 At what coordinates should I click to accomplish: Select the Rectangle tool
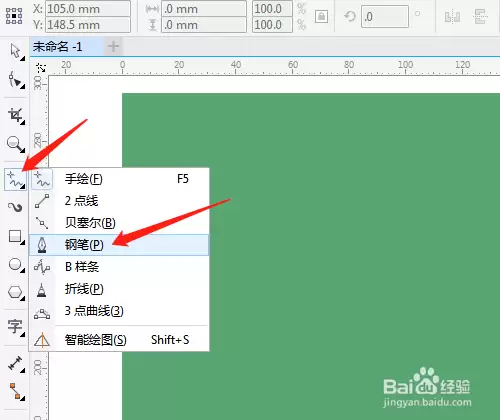15,237
